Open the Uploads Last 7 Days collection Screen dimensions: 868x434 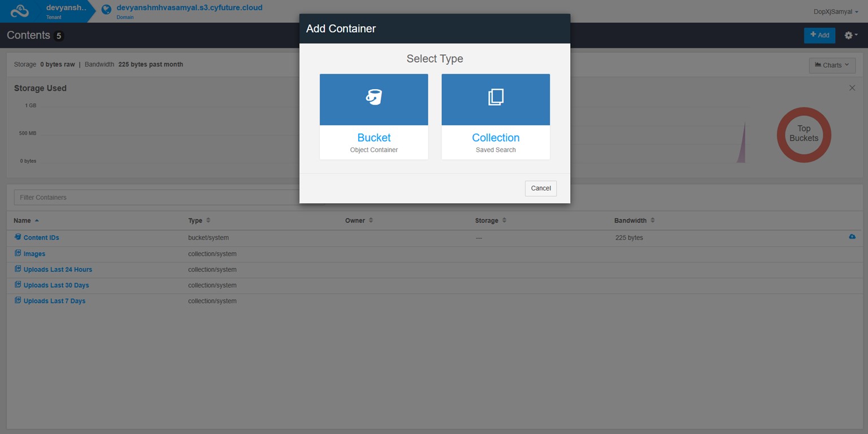[54, 301]
